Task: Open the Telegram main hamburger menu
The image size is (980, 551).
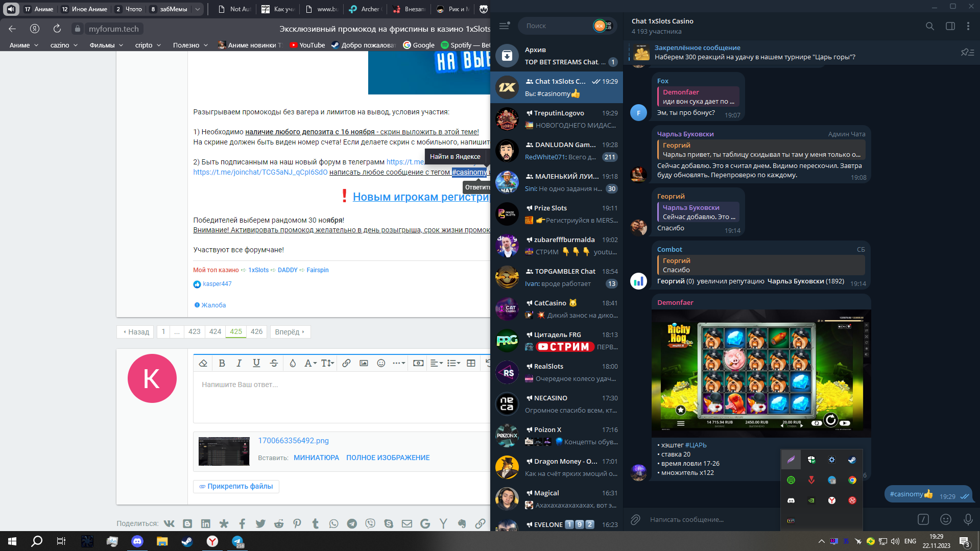Action: tap(505, 26)
